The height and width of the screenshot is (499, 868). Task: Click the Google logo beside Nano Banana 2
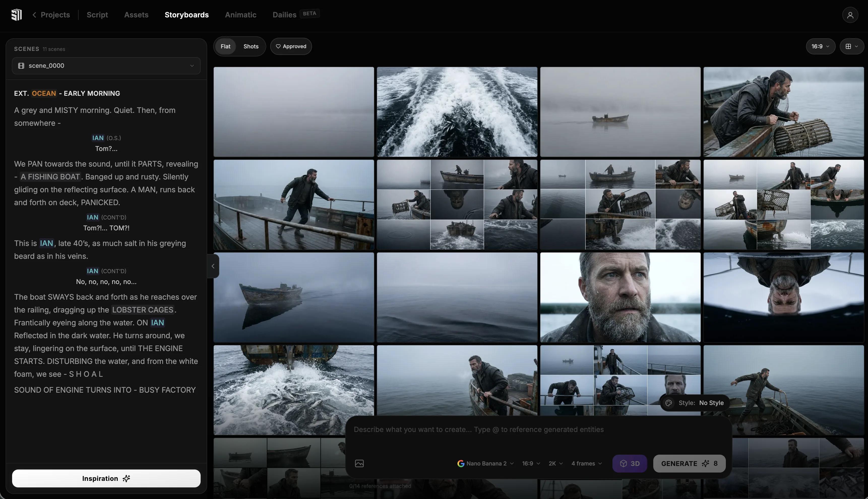coord(460,464)
